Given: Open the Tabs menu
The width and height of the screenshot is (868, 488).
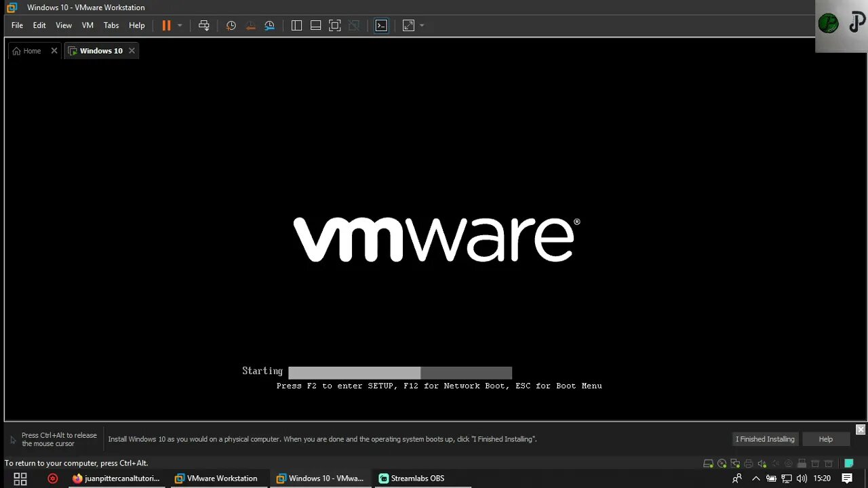Looking at the screenshot, I should click(x=111, y=25).
